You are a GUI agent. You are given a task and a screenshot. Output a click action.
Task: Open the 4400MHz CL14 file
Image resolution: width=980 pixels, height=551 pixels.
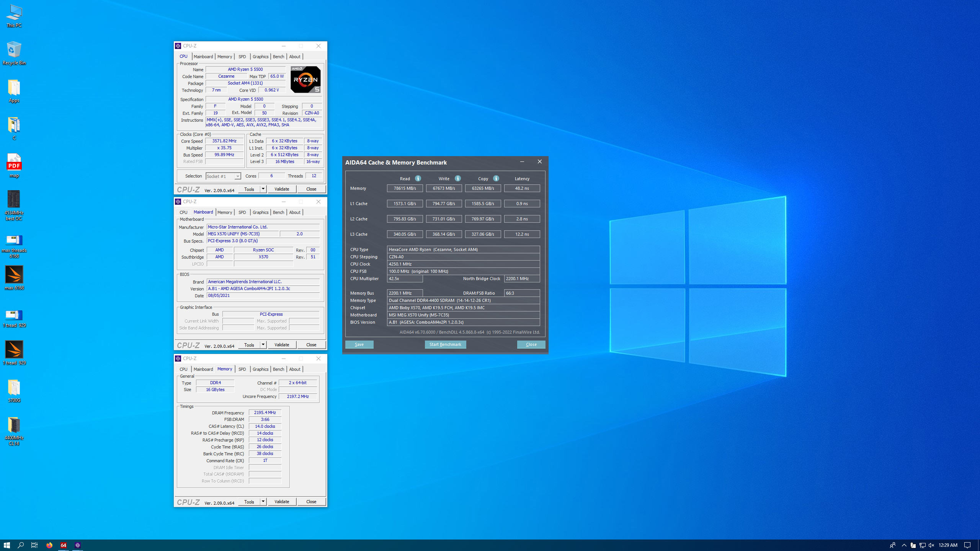click(14, 432)
